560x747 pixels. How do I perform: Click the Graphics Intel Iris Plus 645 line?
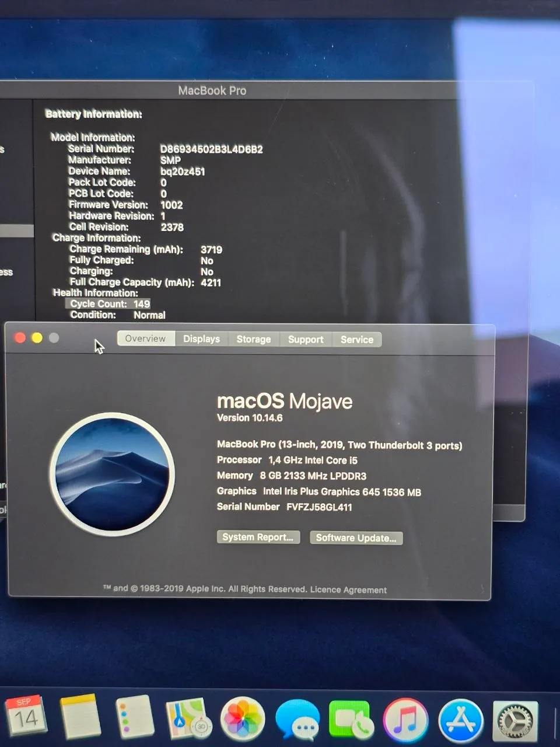click(x=319, y=491)
